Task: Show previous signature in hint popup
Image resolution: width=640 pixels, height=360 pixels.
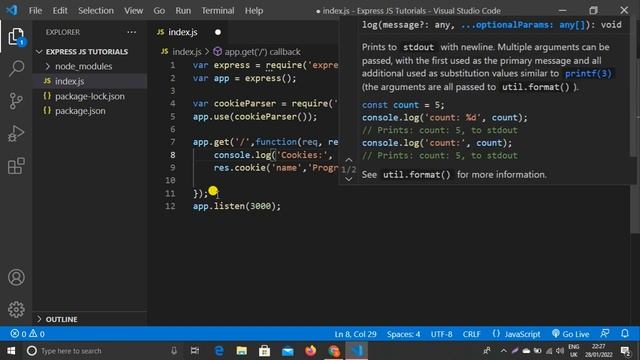Action: (349, 160)
